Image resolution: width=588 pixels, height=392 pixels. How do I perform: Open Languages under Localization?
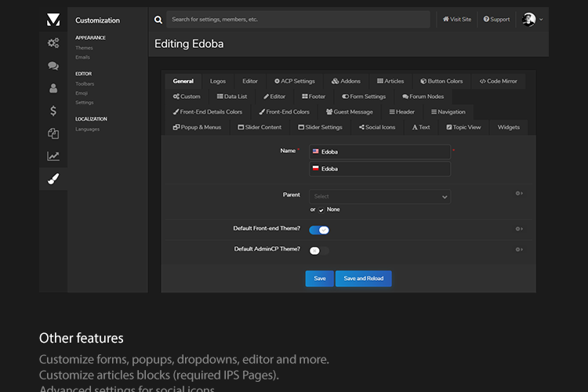coord(87,129)
